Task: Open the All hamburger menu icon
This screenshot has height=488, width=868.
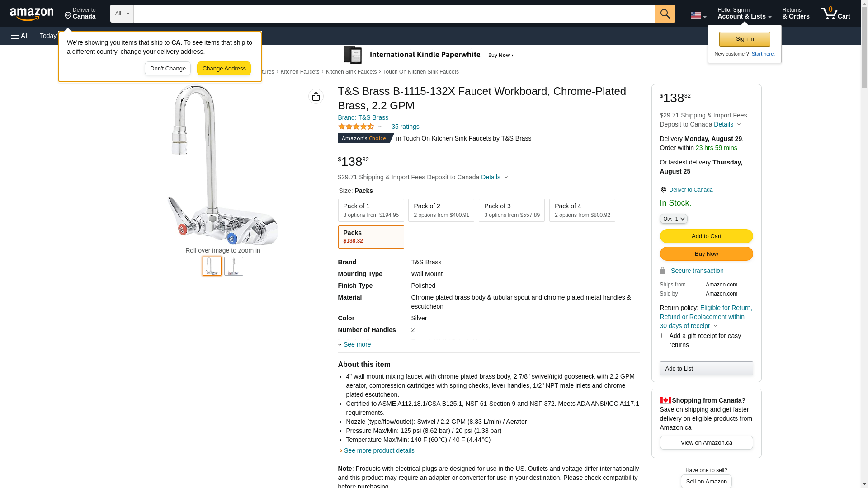Action: click(20, 36)
